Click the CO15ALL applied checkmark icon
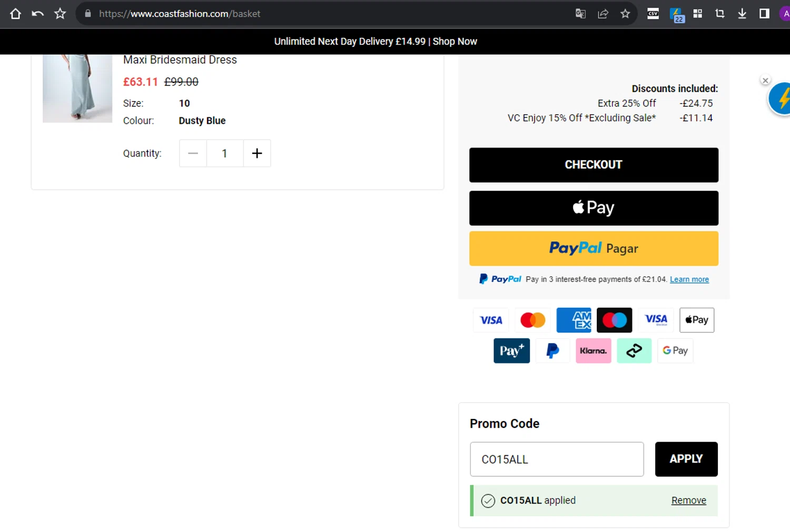 (x=488, y=501)
